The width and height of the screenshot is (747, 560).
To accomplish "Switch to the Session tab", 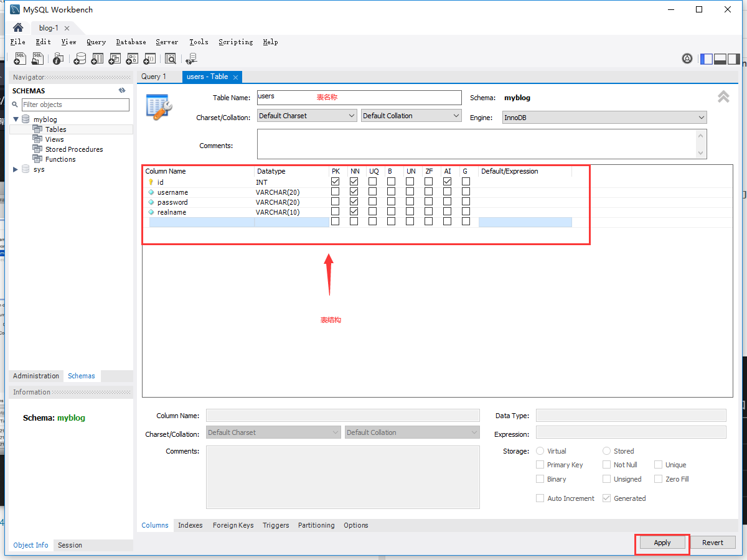I will [x=70, y=545].
